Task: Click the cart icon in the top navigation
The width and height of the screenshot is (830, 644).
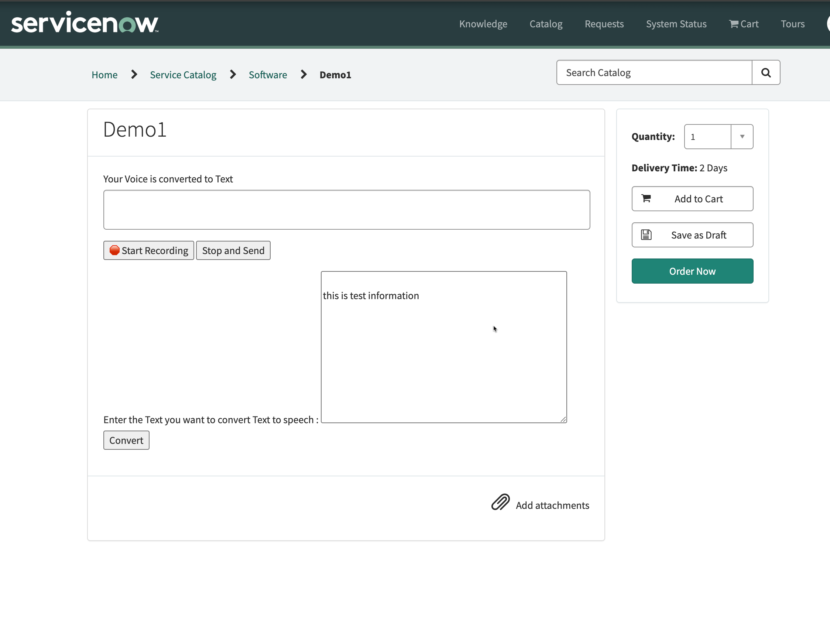Action: [x=734, y=24]
